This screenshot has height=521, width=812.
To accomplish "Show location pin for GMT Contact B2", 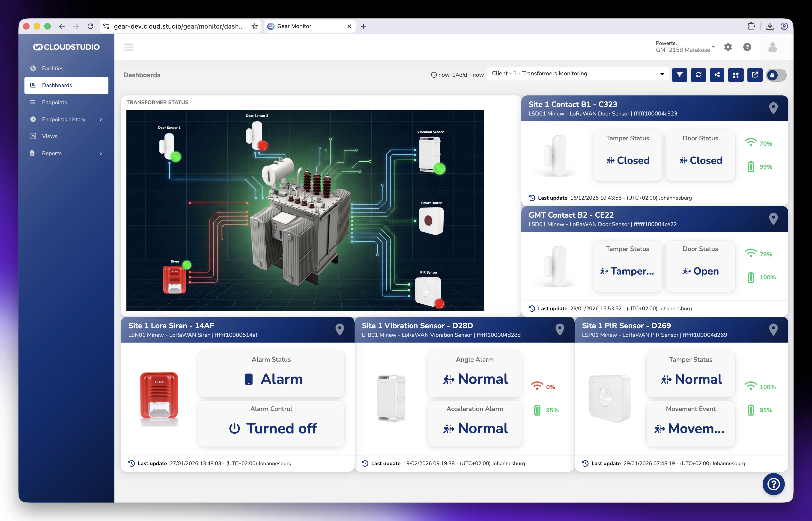I will (x=773, y=219).
